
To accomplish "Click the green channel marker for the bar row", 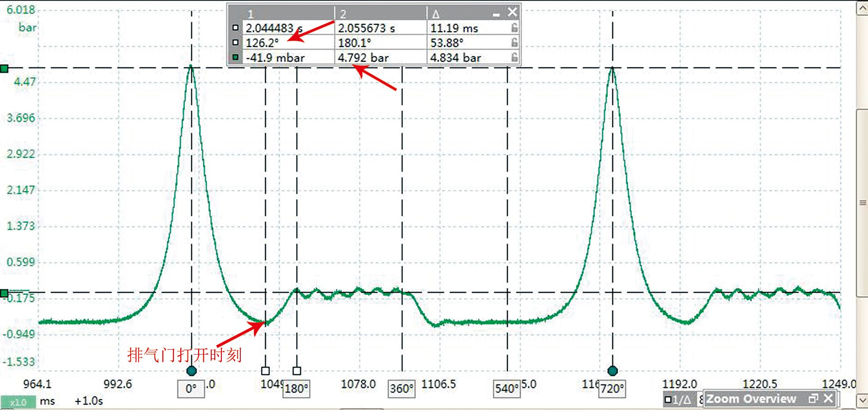I will (x=235, y=57).
